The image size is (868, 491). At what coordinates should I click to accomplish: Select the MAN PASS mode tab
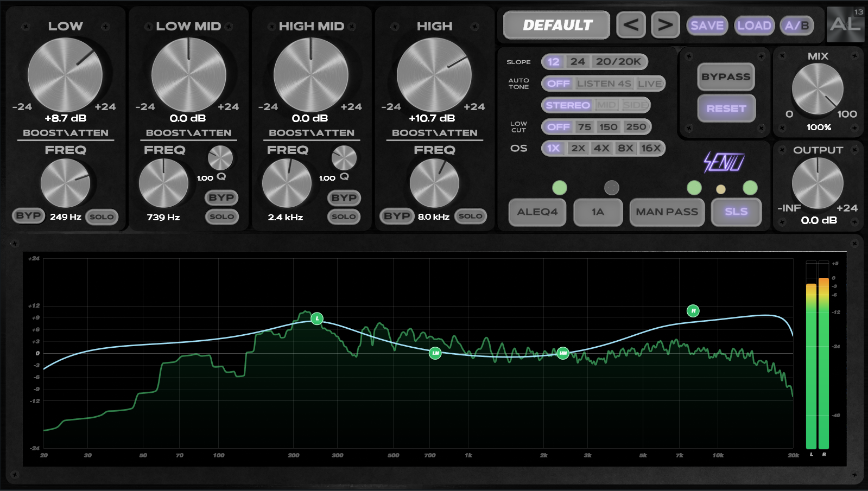(667, 212)
